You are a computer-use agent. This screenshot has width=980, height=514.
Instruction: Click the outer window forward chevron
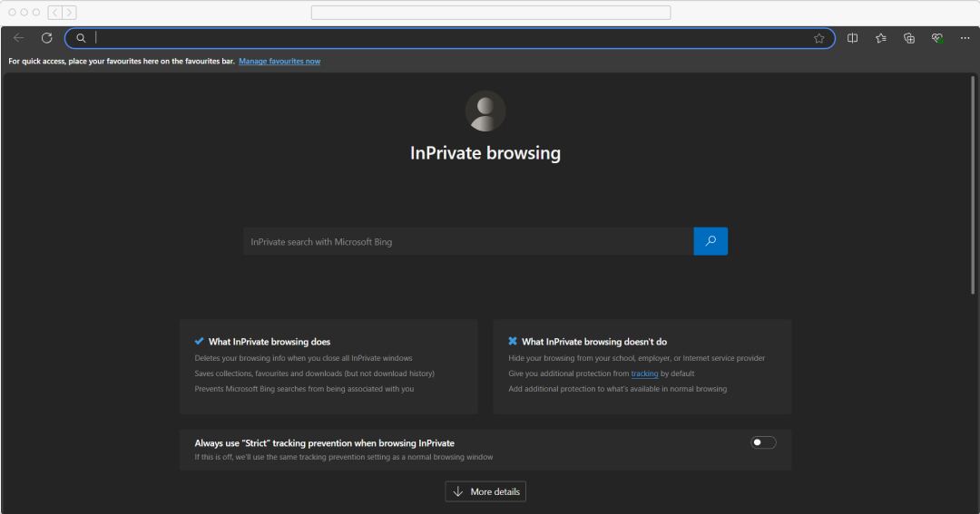(x=69, y=13)
